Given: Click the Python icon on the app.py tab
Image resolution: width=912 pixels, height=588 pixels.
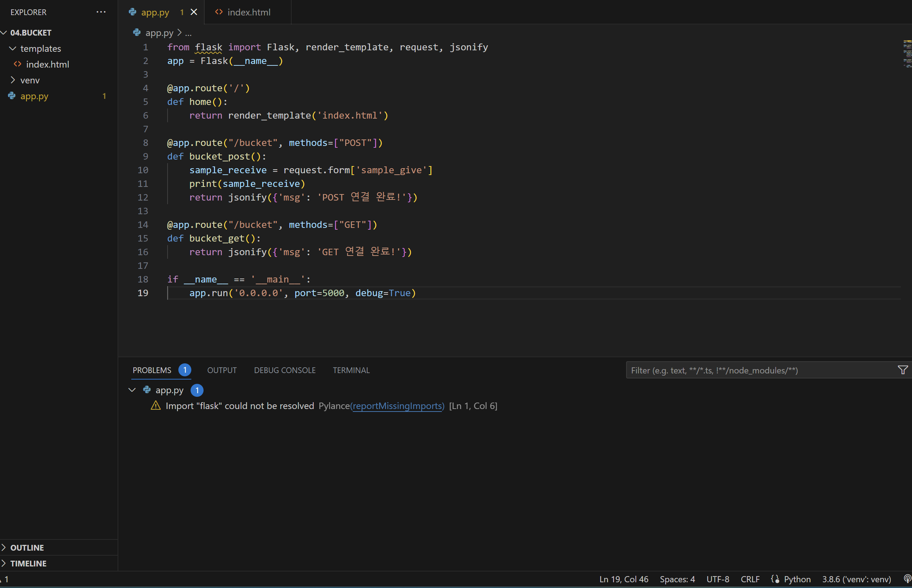Looking at the screenshot, I should (133, 12).
